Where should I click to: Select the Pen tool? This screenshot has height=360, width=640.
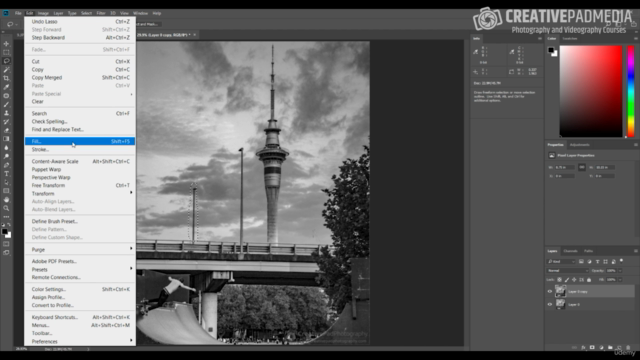pyautogui.click(x=6, y=165)
